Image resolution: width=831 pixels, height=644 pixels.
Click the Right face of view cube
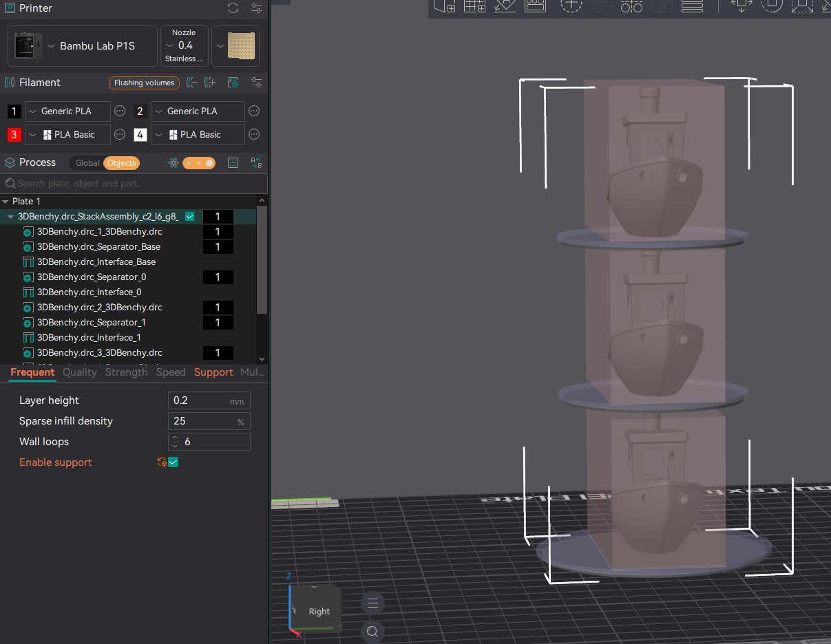(319, 611)
